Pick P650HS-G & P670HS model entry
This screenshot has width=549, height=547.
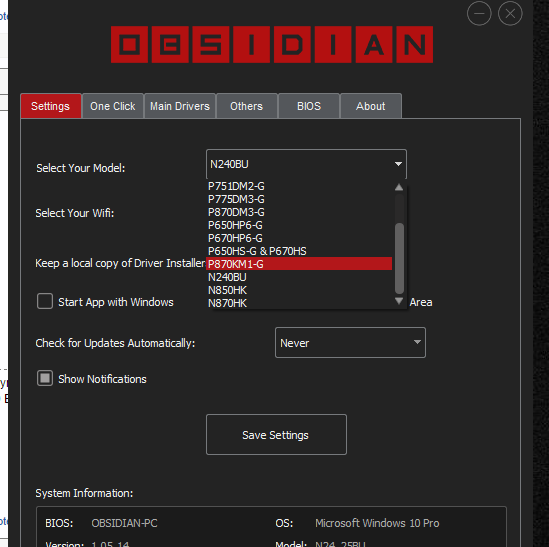pos(299,251)
